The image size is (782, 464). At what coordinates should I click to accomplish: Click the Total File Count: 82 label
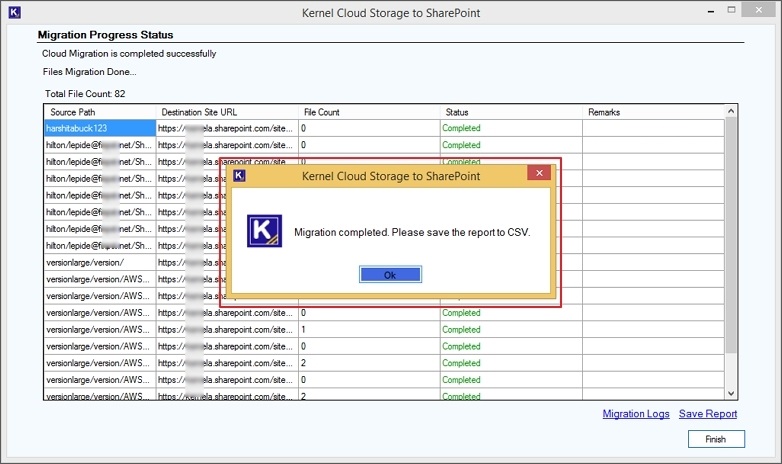point(85,94)
